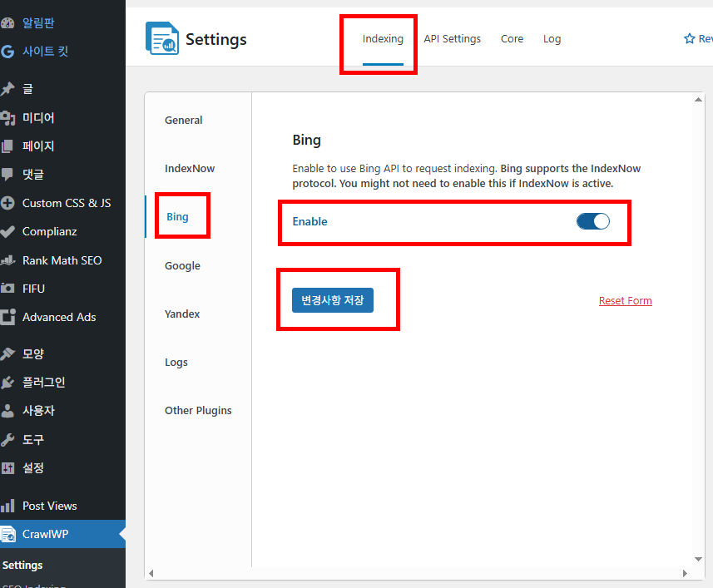This screenshot has height=588, width=713.
Task: Click the 댓글 comment bubble icon
Action: (x=7, y=174)
